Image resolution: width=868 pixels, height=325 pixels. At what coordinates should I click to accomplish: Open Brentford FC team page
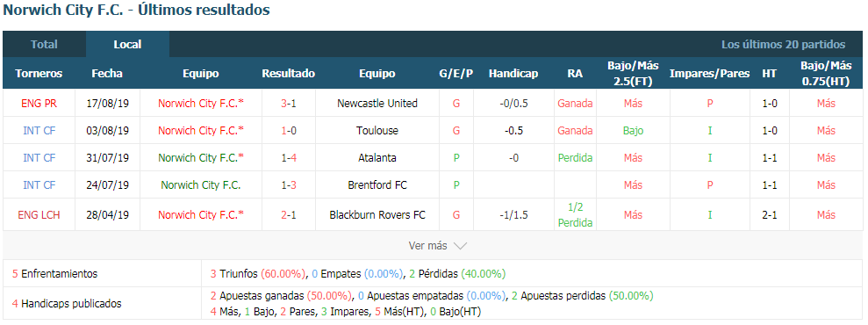pos(377,185)
